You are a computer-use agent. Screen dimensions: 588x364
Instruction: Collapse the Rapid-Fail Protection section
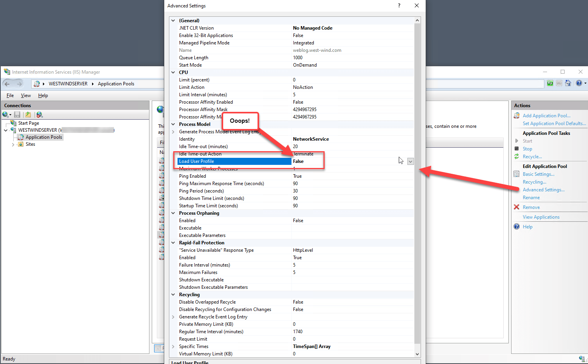(173, 242)
